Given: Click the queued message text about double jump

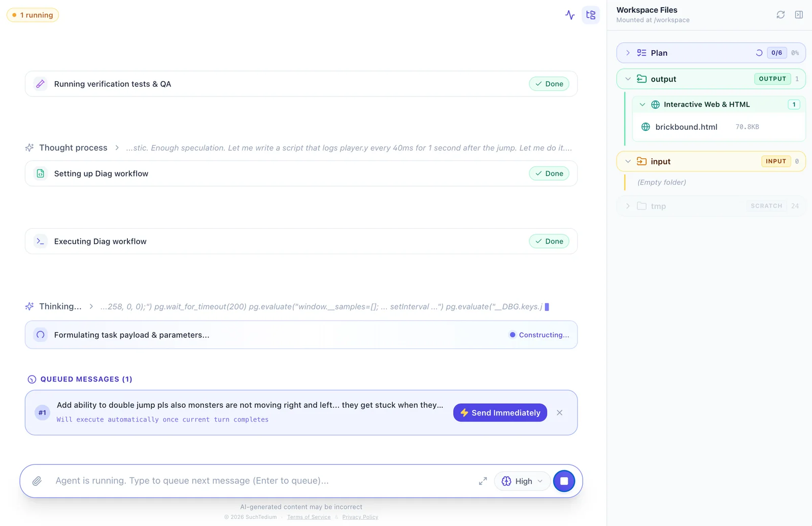Looking at the screenshot, I should (250, 405).
